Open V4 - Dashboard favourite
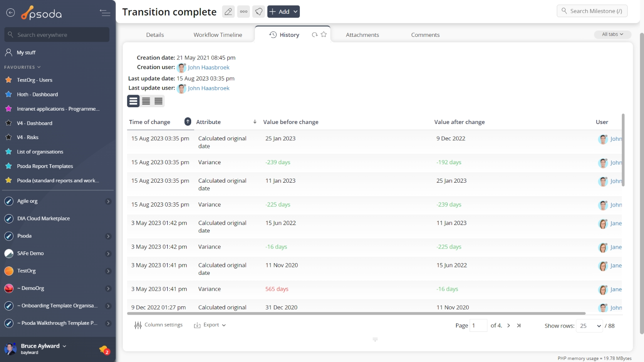 pyautogui.click(x=34, y=123)
